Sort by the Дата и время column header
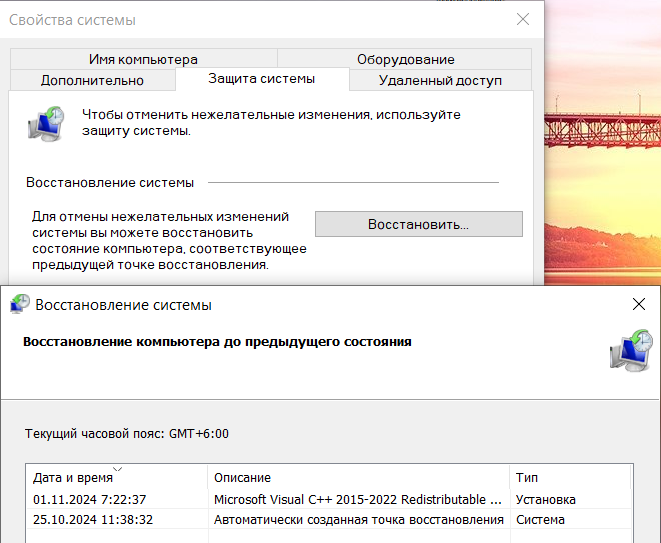 coord(73,478)
